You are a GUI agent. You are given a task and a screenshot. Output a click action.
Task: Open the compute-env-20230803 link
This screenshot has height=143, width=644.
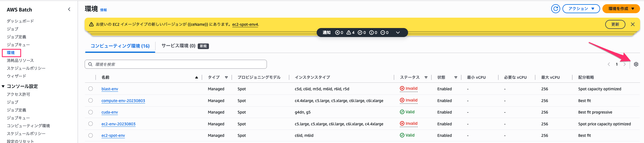pyautogui.click(x=123, y=101)
